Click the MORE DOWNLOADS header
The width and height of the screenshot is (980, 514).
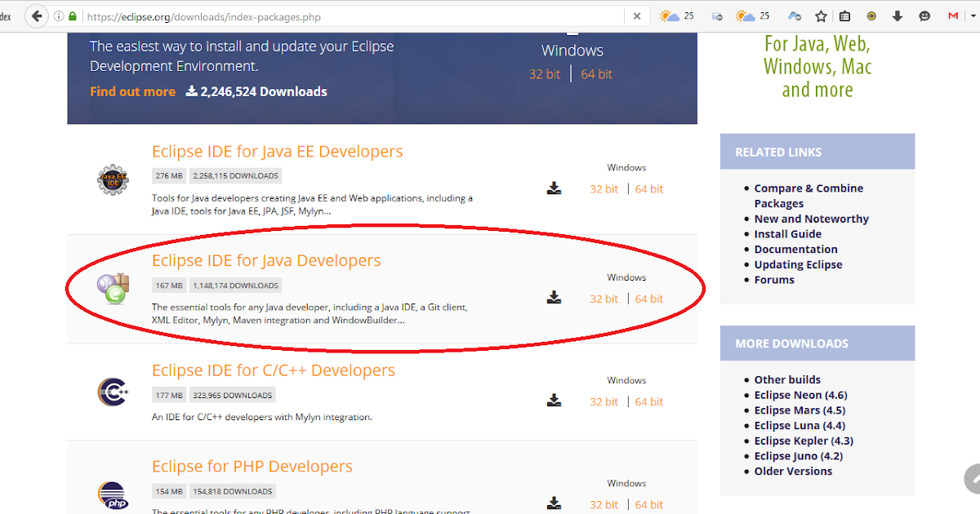817,343
